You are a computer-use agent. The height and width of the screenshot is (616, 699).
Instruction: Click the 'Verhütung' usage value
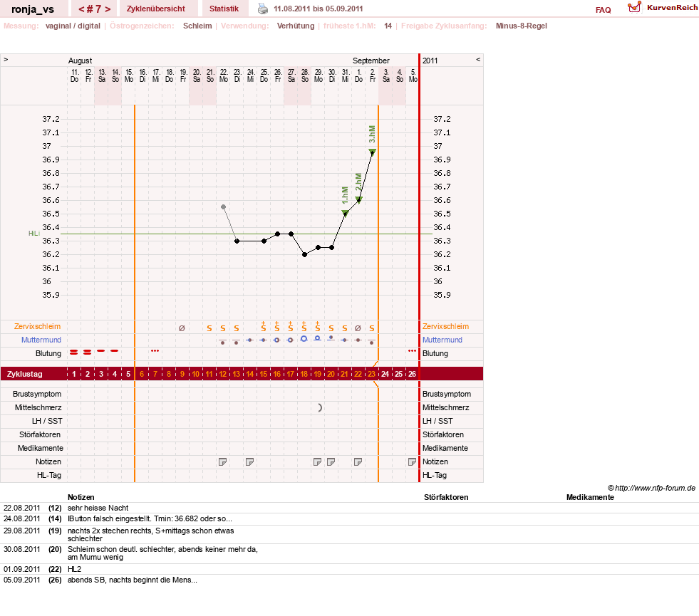tap(296, 26)
